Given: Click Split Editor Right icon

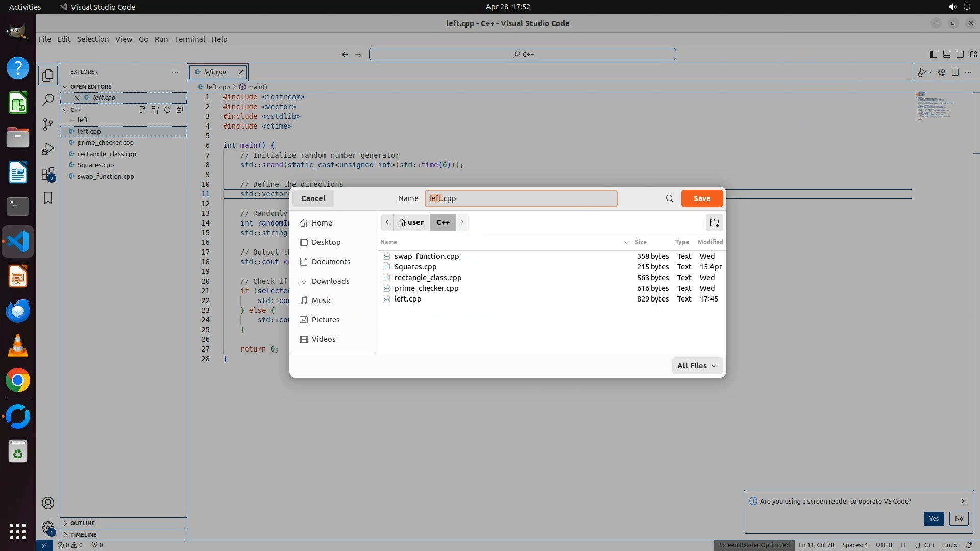Looking at the screenshot, I should [955, 72].
